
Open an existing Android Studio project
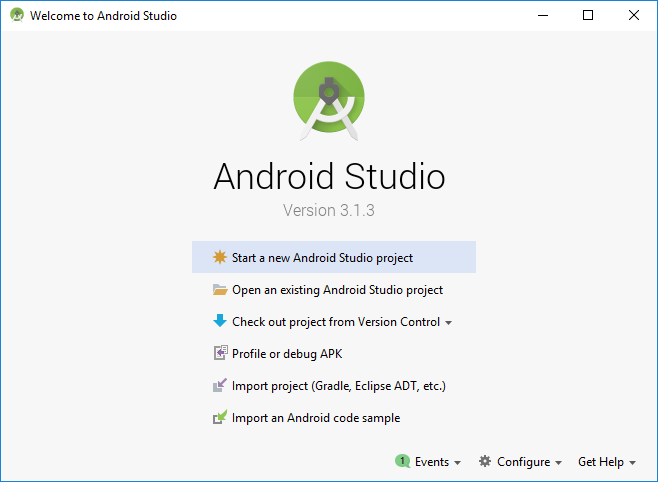click(334, 290)
